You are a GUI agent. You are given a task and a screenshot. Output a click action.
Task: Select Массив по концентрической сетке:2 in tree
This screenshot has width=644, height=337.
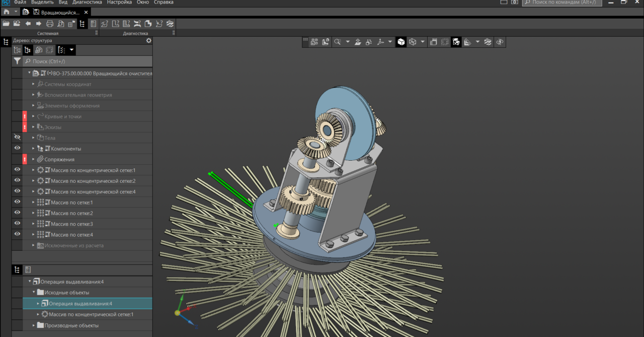[93, 181]
